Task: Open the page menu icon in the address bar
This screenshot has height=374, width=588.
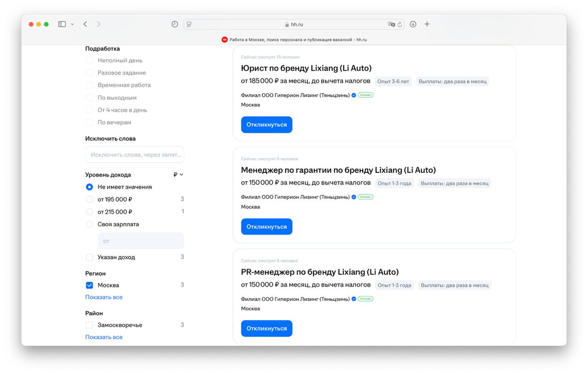Action: click(x=189, y=24)
